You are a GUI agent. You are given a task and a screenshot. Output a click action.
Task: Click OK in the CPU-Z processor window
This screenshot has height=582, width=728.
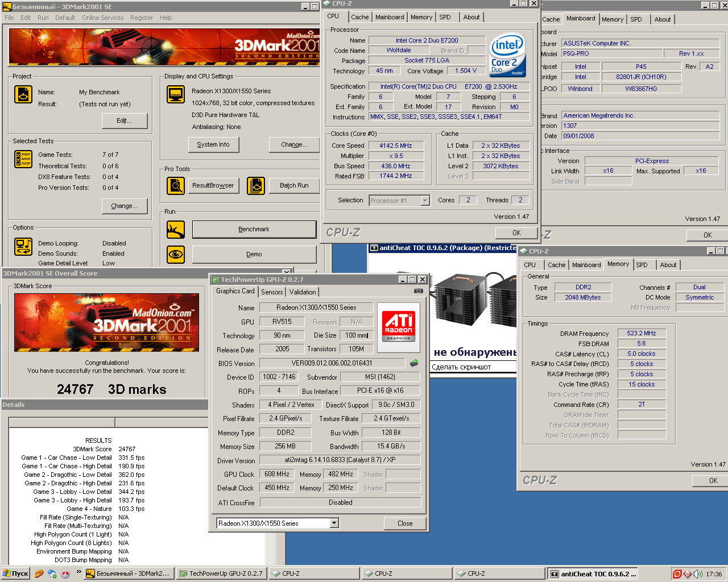pyautogui.click(x=516, y=232)
